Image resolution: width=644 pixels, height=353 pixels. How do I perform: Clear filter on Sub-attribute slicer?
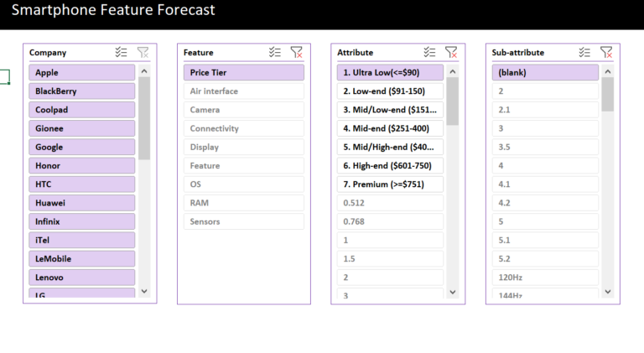[x=605, y=52]
